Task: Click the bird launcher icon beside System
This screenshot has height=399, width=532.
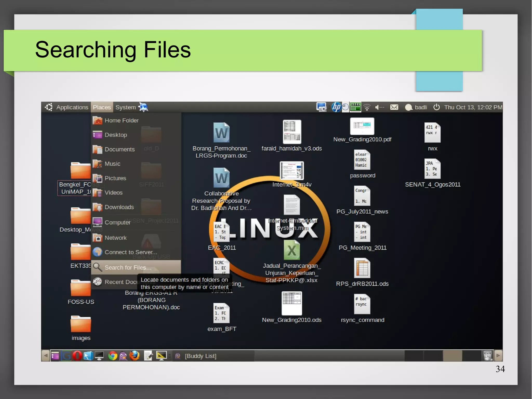Action: tap(143, 107)
